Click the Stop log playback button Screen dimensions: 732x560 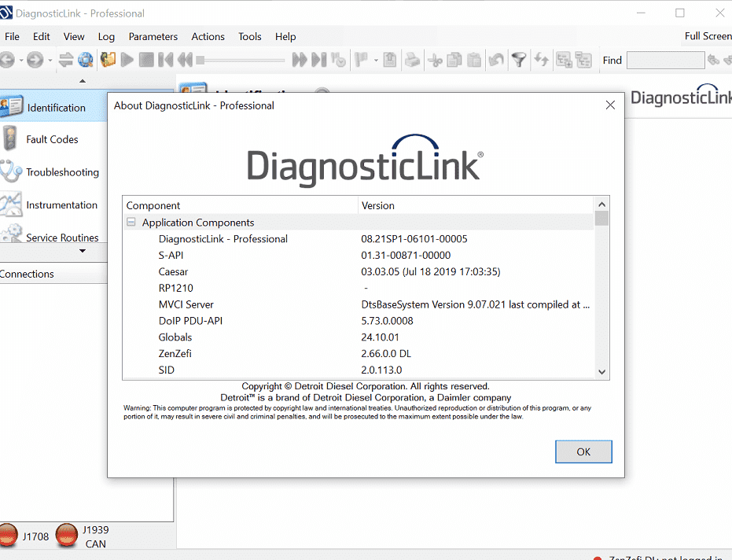[146, 60]
